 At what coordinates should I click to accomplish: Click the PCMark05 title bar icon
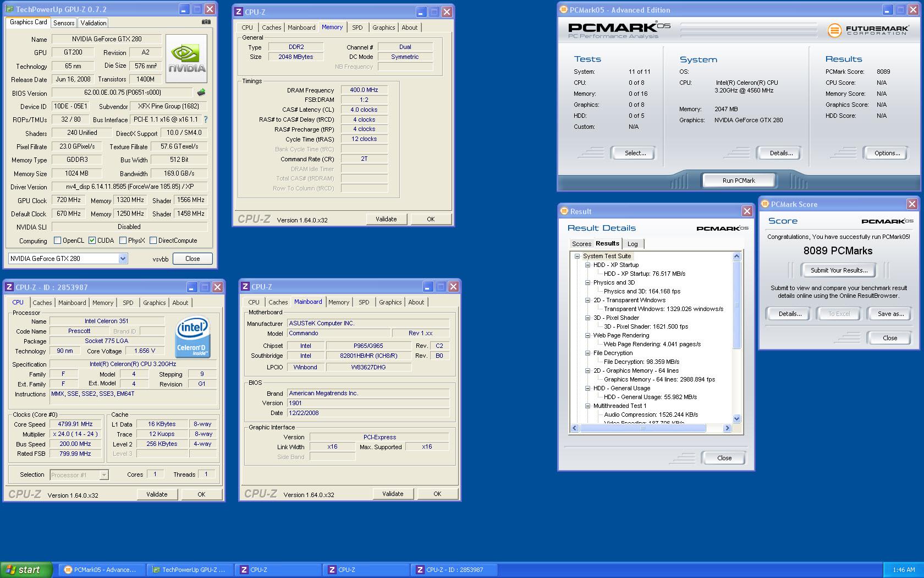[563, 9]
